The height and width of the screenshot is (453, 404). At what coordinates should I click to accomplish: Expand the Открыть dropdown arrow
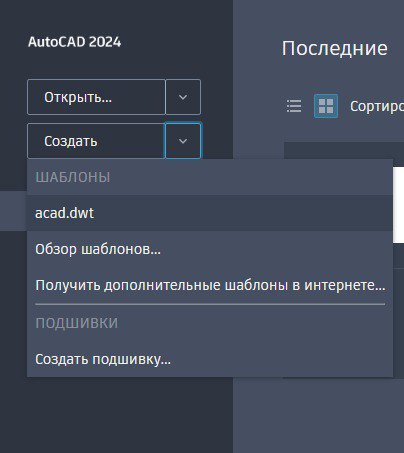point(183,97)
